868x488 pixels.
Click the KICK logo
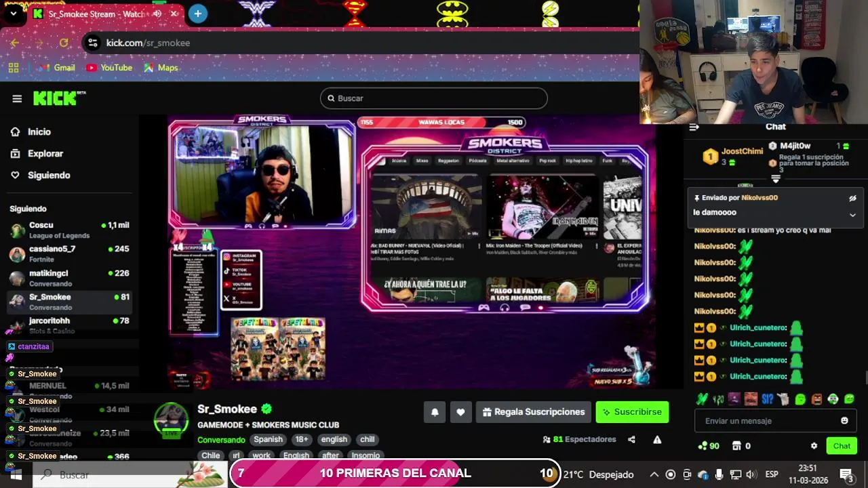pos(59,98)
